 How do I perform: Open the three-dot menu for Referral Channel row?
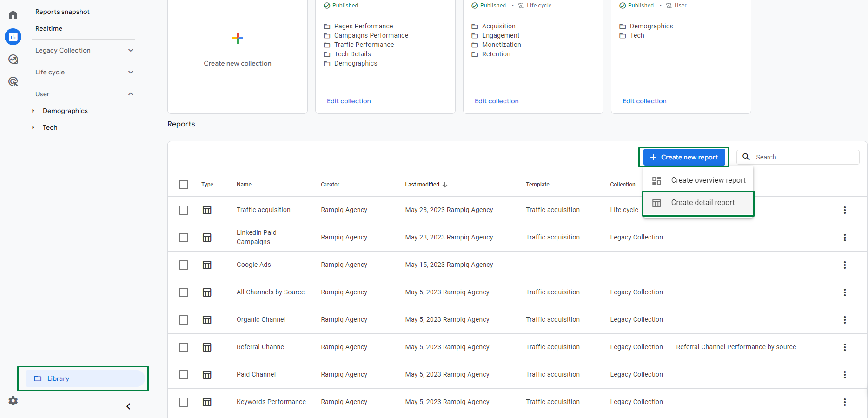tap(845, 347)
